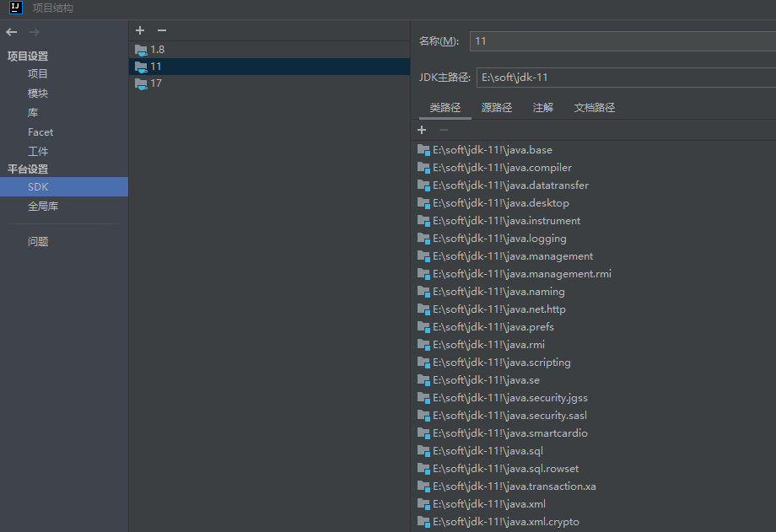Click the JDK主路径 path field
Screen dimensions: 776x532
pos(626,78)
